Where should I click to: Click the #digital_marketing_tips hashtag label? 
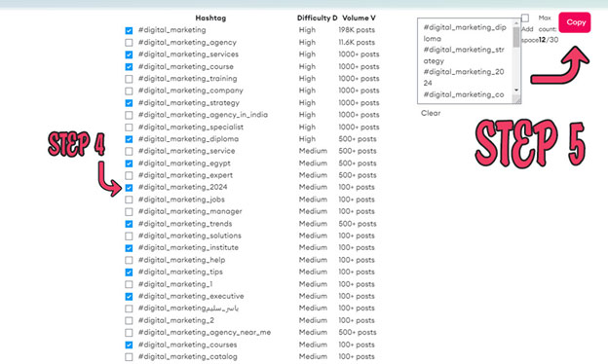pos(180,272)
